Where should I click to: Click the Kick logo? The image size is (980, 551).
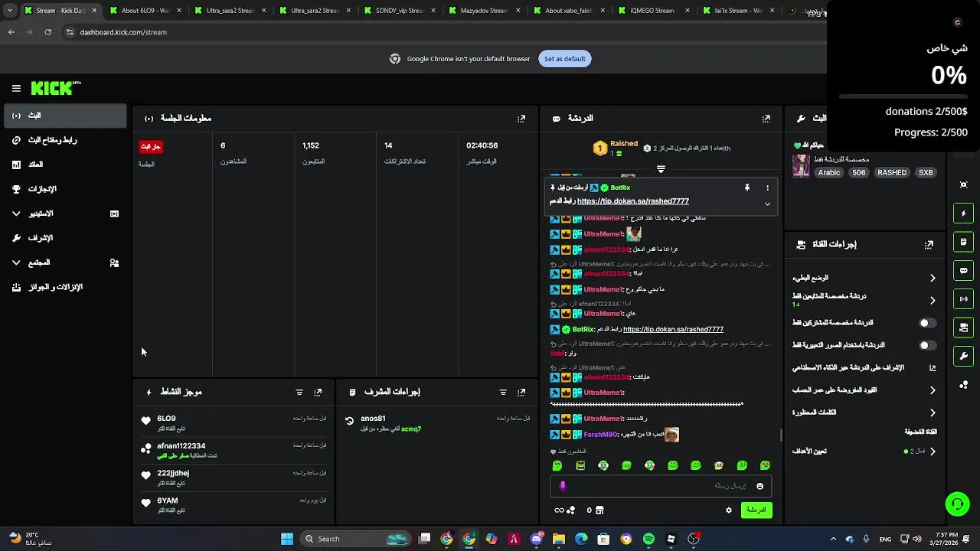point(56,89)
